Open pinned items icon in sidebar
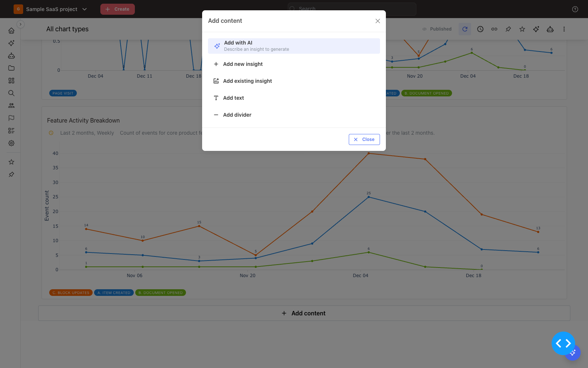588x368 pixels. tap(11, 174)
